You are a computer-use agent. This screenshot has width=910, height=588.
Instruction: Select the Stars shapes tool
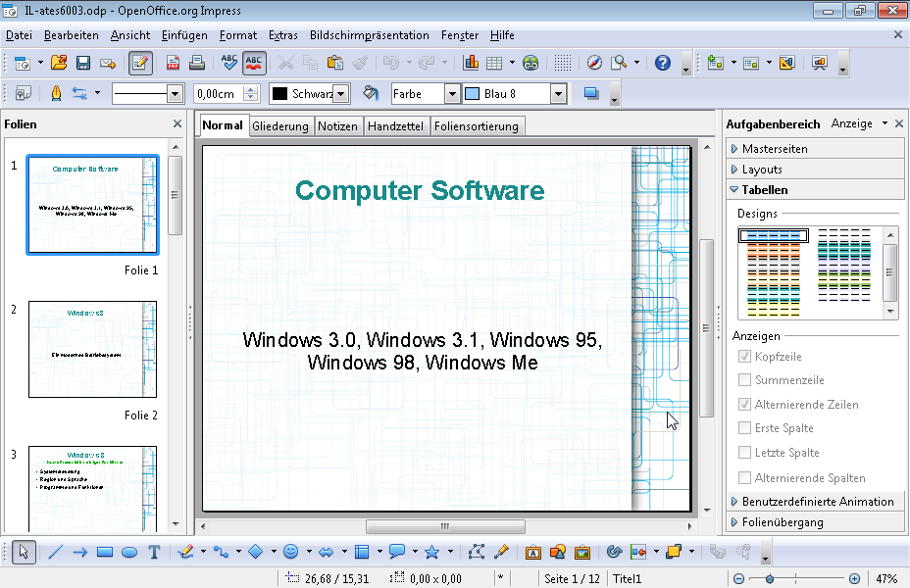coord(431,552)
